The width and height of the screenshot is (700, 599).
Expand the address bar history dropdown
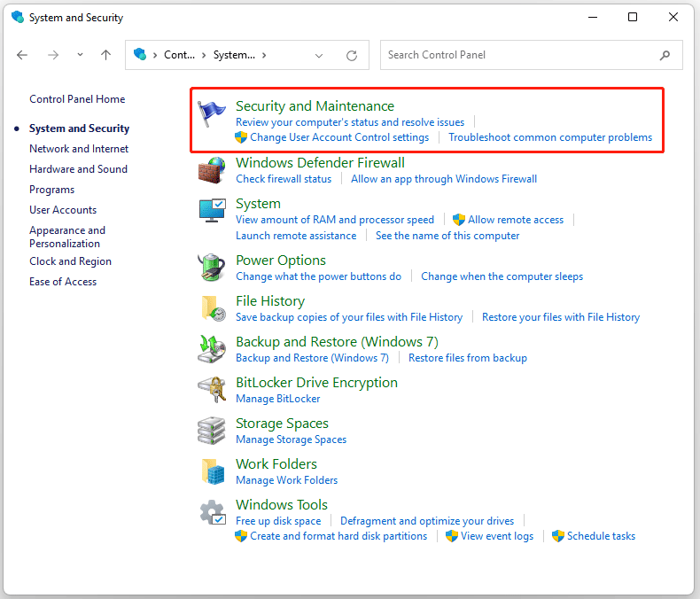[319, 55]
